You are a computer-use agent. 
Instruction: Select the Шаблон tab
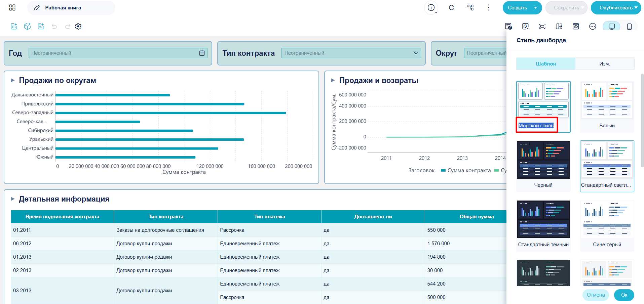[x=546, y=63]
